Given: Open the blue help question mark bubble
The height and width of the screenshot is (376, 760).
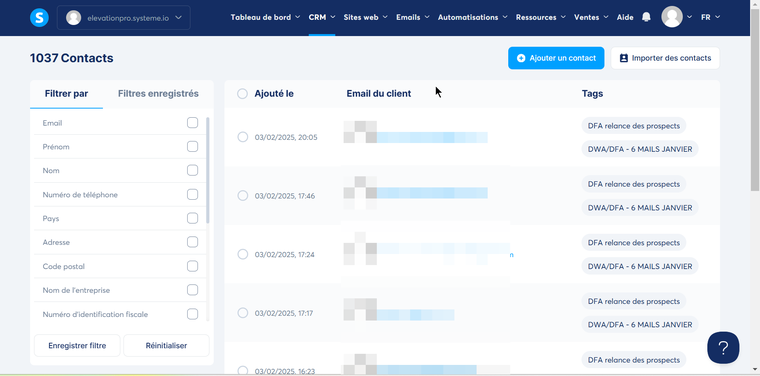Looking at the screenshot, I should pos(723,347).
